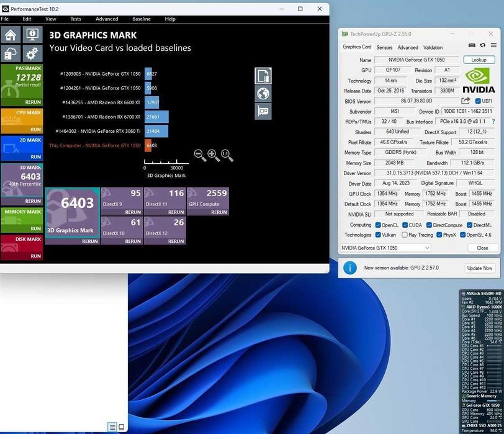Open the Tests menu
The height and width of the screenshot is (434, 504).
pyautogui.click(x=76, y=19)
